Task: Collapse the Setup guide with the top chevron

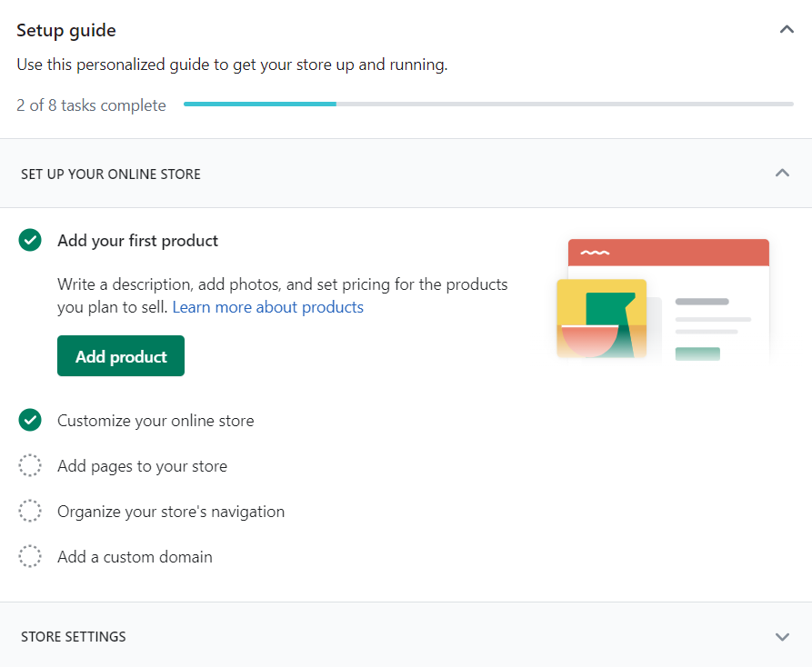Action: [x=787, y=29]
